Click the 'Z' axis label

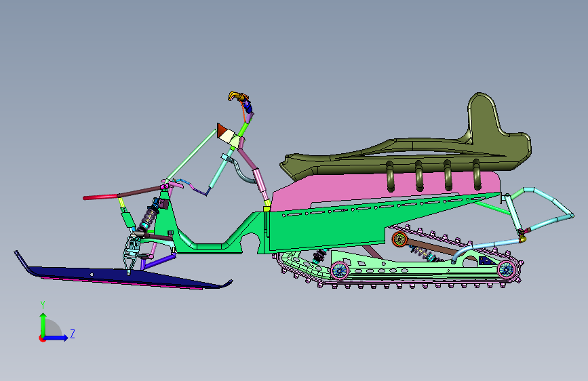(73, 334)
